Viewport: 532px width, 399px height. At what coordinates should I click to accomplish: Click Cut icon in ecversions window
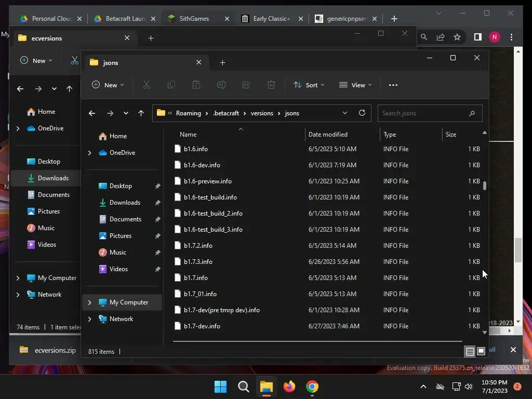74,61
